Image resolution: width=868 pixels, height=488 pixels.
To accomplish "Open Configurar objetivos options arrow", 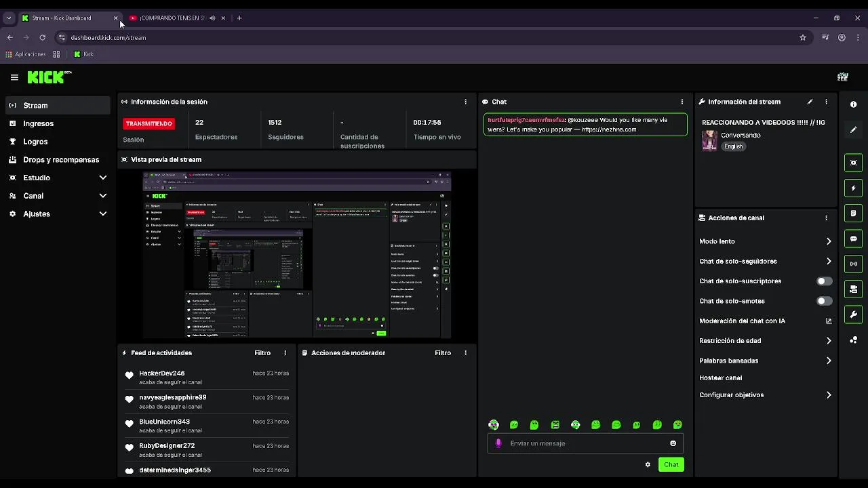I will tap(828, 395).
